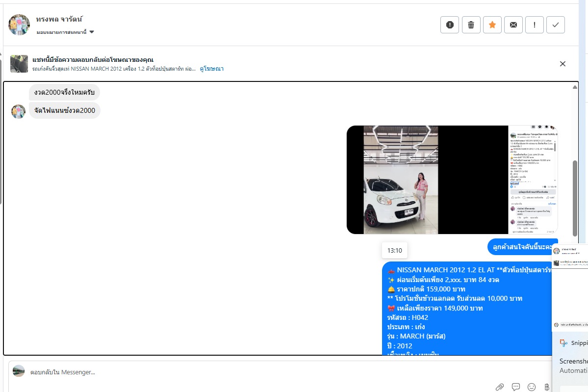588x392 pixels.
Task: Close the ad reply banner
Action: tap(562, 64)
